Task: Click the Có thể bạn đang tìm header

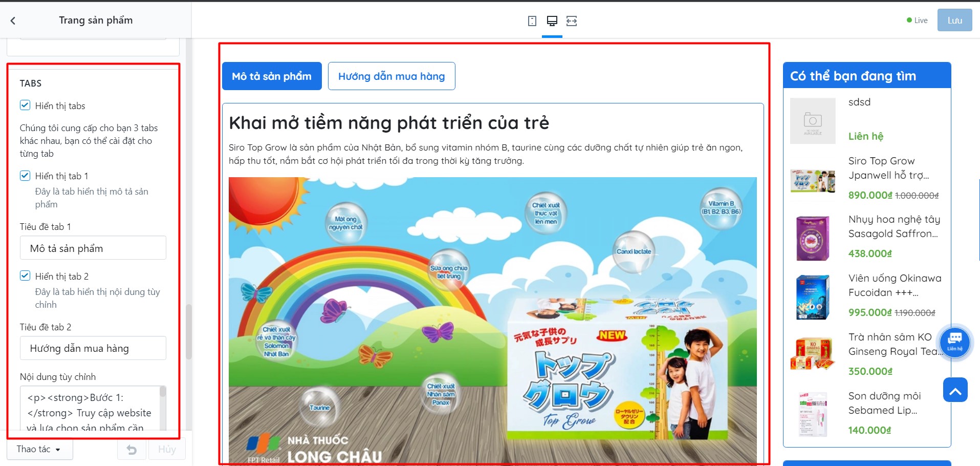Action: [x=867, y=76]
